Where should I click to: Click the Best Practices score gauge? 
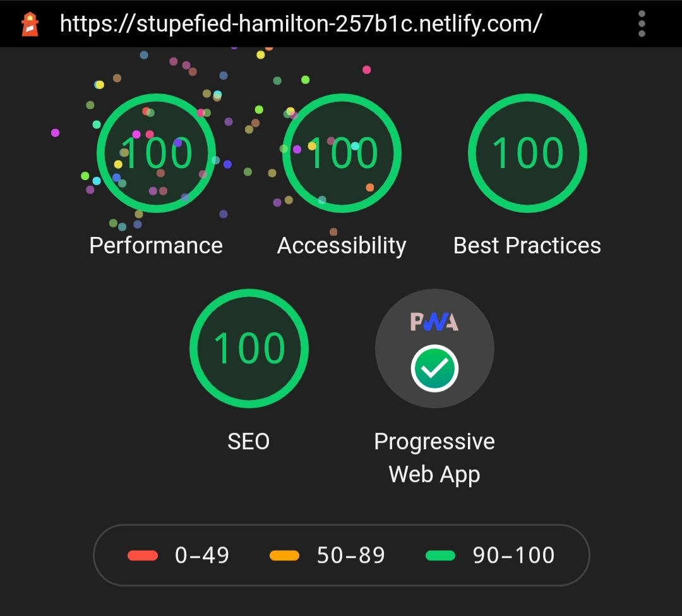(527, 153)
